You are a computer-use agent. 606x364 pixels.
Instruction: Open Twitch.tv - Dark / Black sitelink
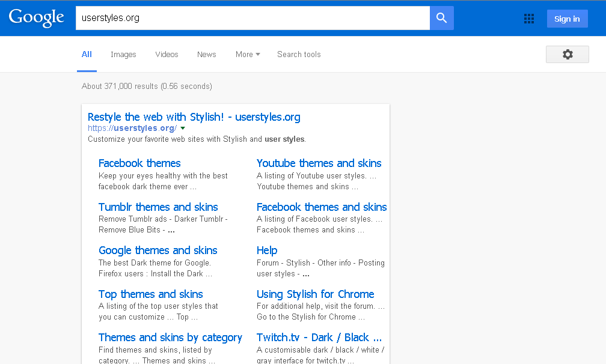coord(319,338)
